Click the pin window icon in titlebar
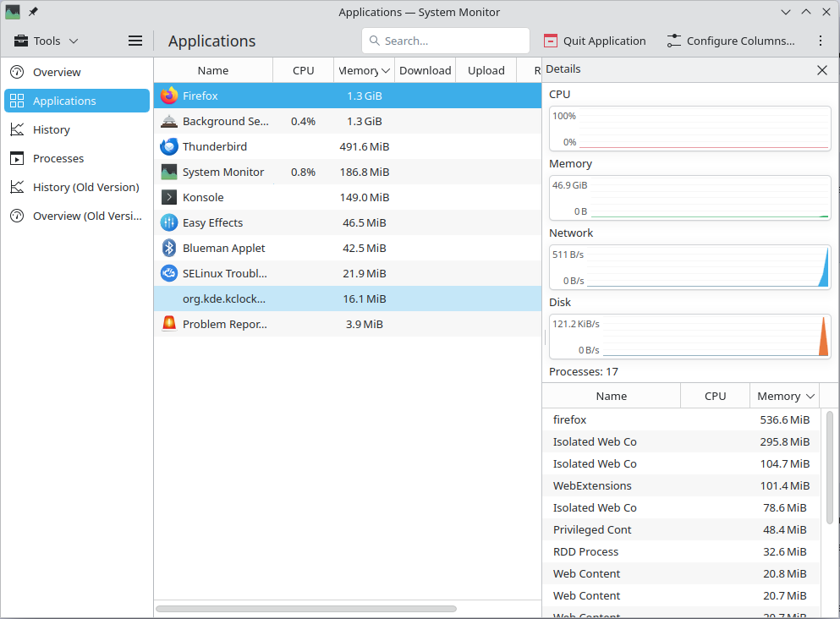 [x=33, y=12]
